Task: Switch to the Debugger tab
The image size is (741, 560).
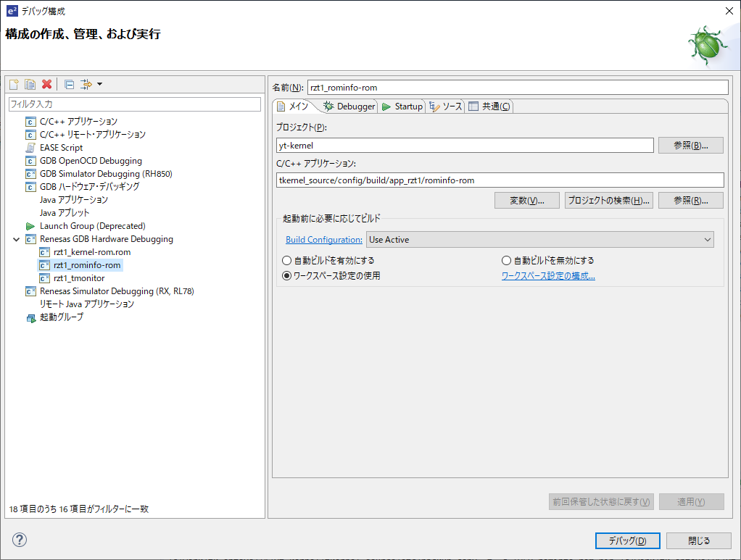Action: (x=349, y=106)
